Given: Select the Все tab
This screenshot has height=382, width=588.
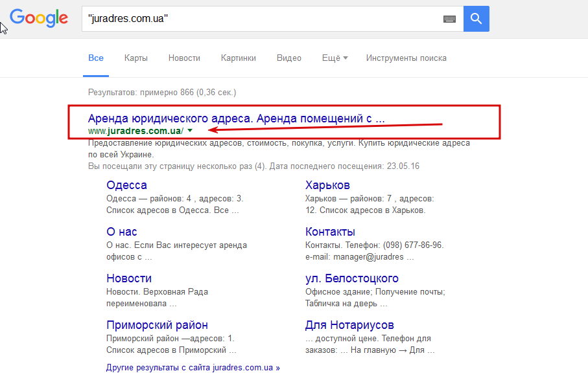Looking at the screenshot, I should pyautogui.click(x=96, y=58).
